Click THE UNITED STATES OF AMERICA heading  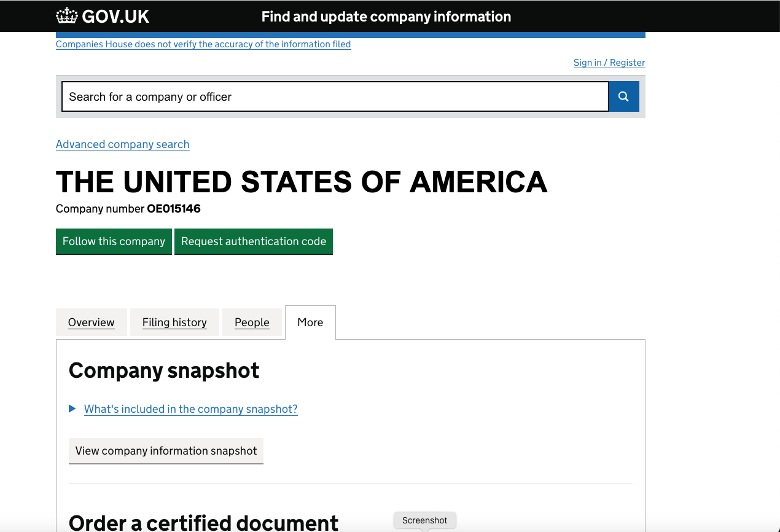[x=302, y=182]
